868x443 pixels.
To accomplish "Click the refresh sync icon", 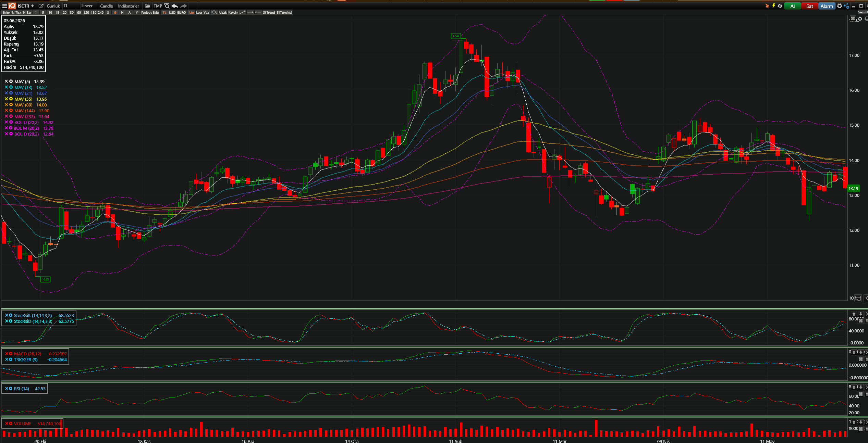I will click(780, 6).
